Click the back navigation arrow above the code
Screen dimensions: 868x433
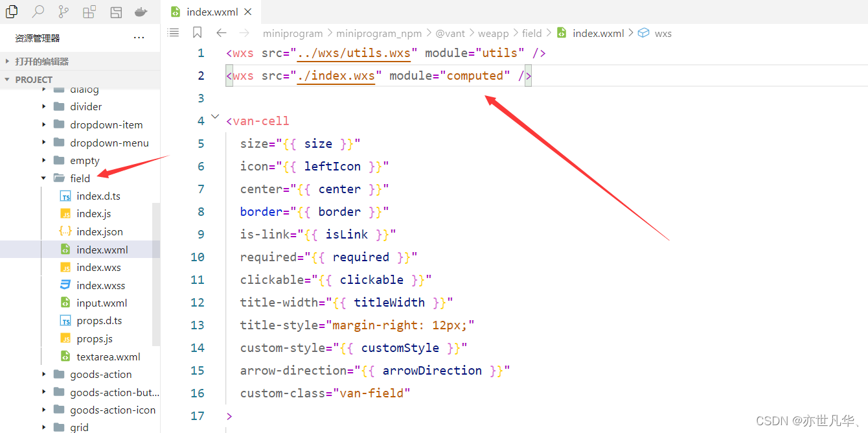tap(222, 32)
